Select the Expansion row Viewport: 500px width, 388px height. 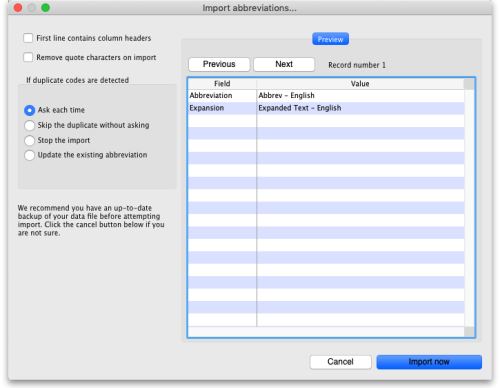point(326,108)
